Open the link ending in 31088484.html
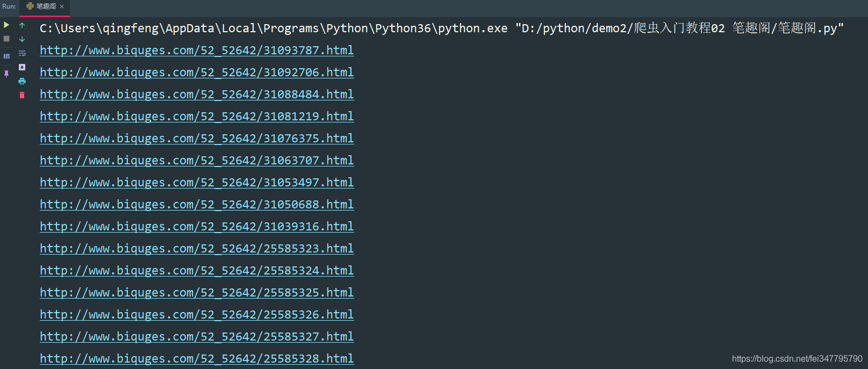The image size is (868, 369). tap(197, 95)
